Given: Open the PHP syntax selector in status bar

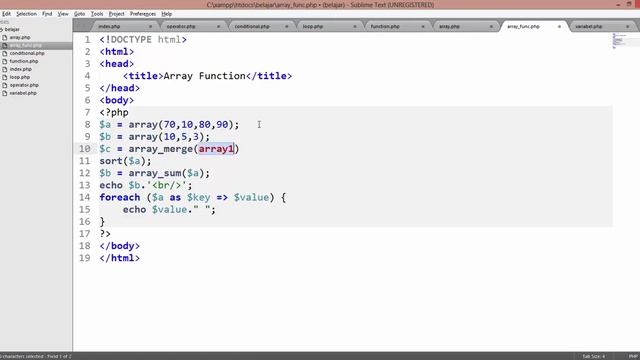Looking at the screenshot, I should tap(634, 357).
